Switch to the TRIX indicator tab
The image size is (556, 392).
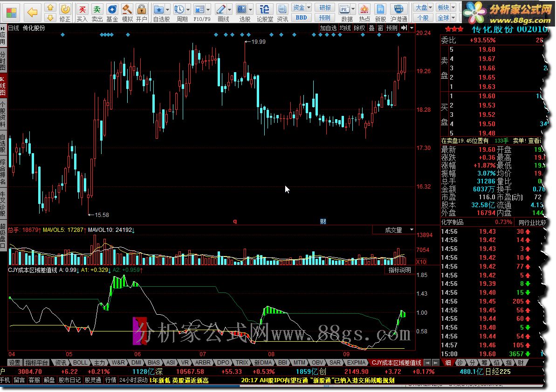(x=242, y=363)
